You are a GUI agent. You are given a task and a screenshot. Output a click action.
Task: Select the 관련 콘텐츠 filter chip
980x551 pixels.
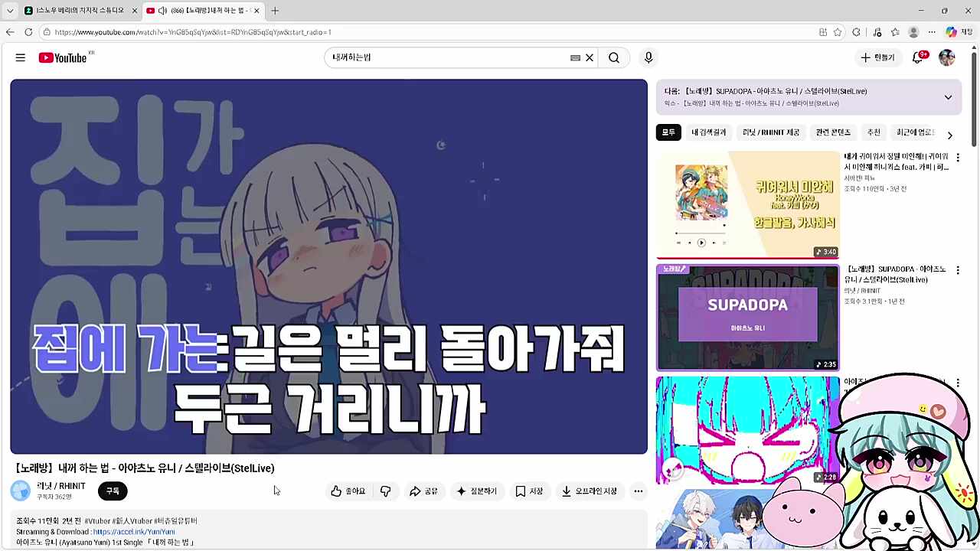[833, 132]
